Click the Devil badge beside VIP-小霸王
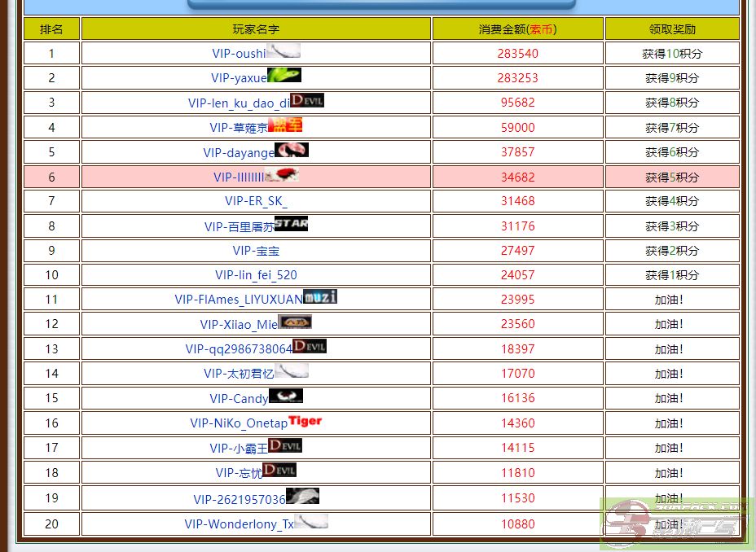This screenshot has width=756, height=552. point(285,445)
